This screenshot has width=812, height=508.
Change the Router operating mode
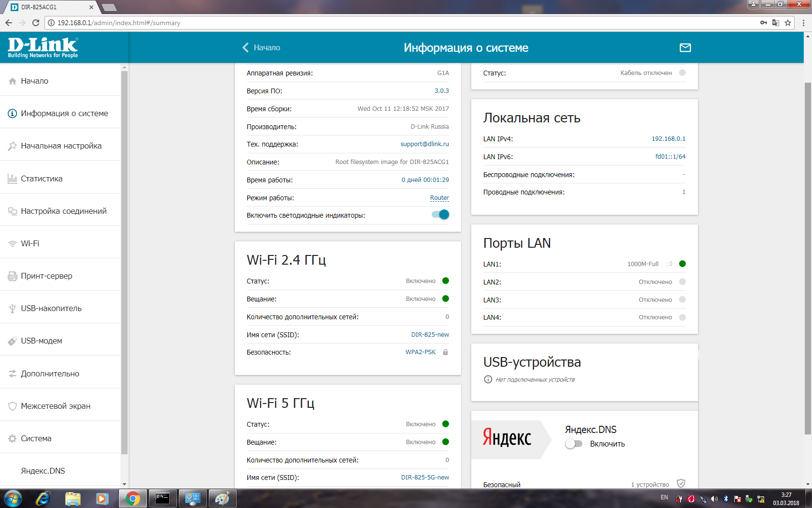[439, 198]
